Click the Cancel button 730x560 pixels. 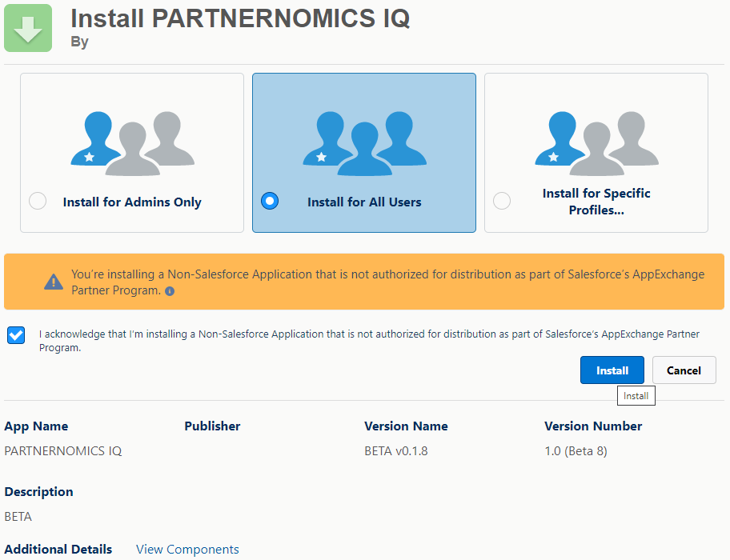(x=684, y=370)
